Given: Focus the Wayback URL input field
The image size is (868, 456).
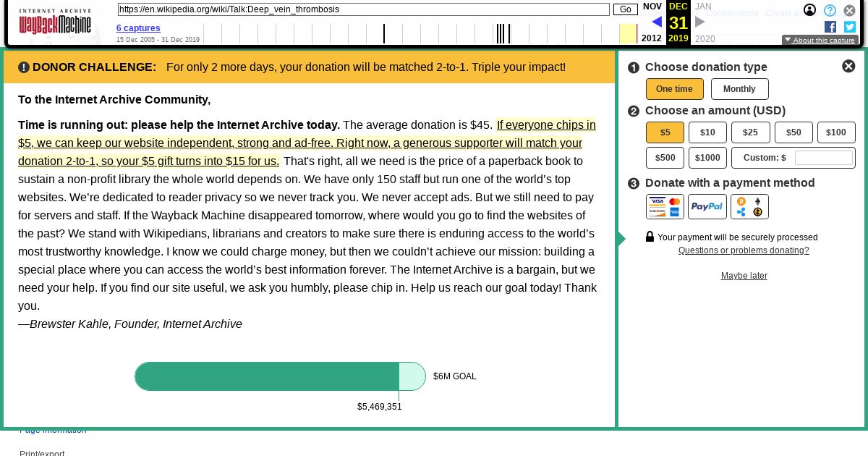Looking at the screenshot, I should pyautogui.click(x=363, y=9).
